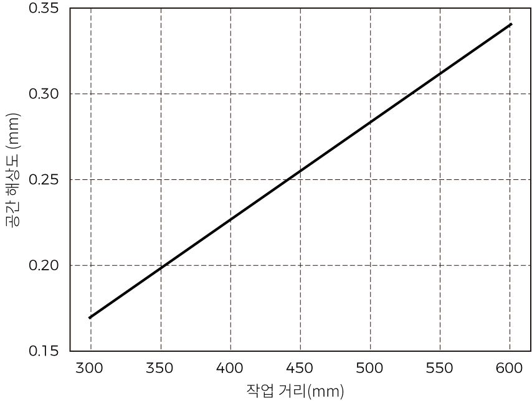
Task: Click the 350 x-axis tick label
Action: pos(160,368)
